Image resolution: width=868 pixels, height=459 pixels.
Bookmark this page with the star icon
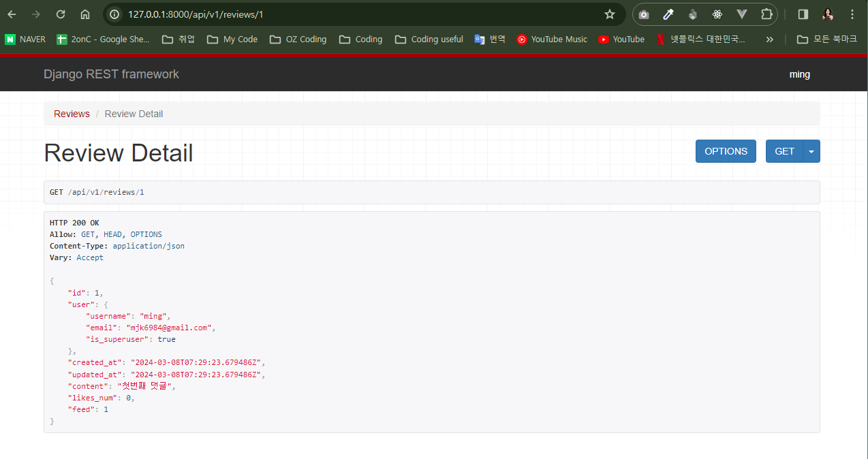pyautogui.click(x=610, y=14)
